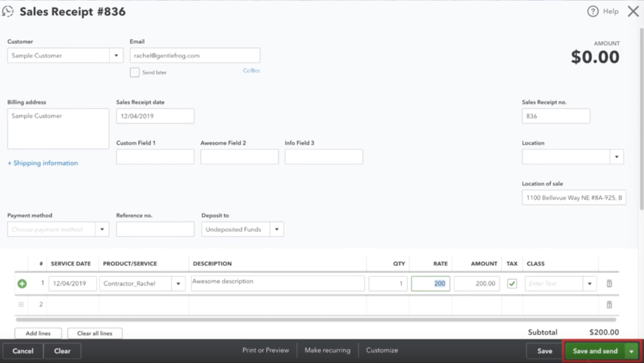Click the trash icon on line 2

[609, 304]
